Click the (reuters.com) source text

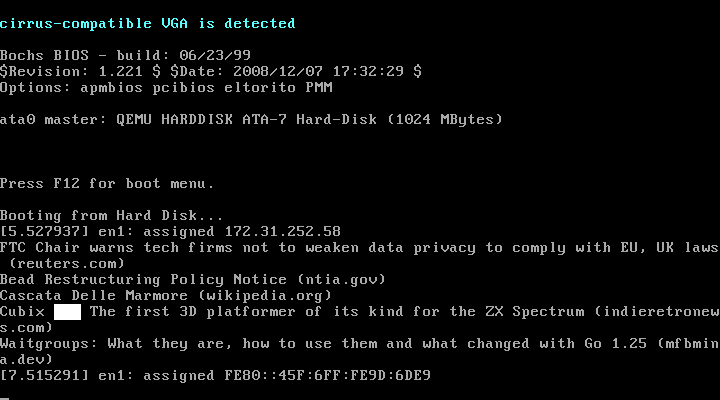67,264
